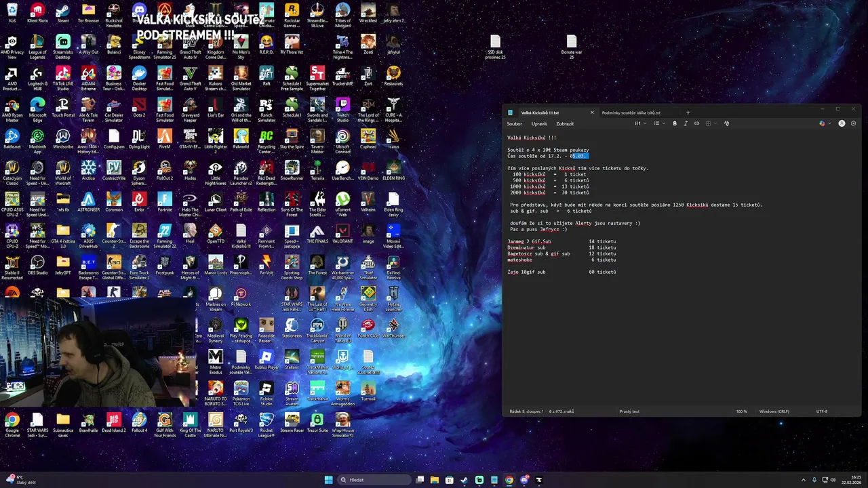Launch Klient Riotu from the desktop
This screenshot has height=488, width=868.
(x=37, y=13)
